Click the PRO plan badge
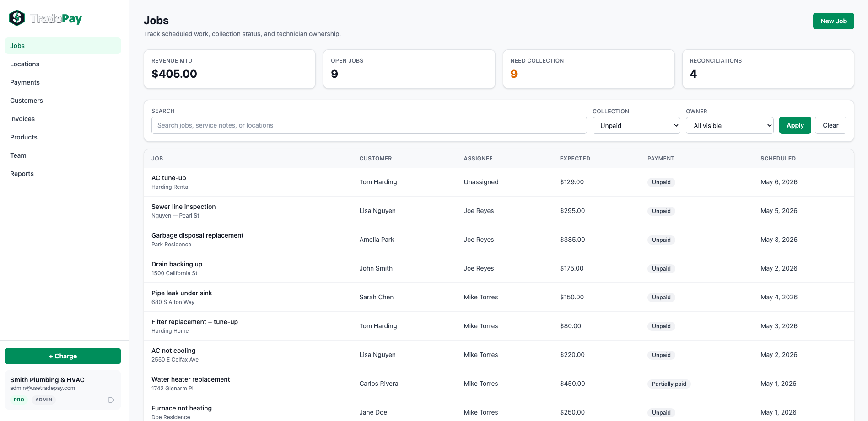Viewport: 868px width, 421px height. coord(19,400)
